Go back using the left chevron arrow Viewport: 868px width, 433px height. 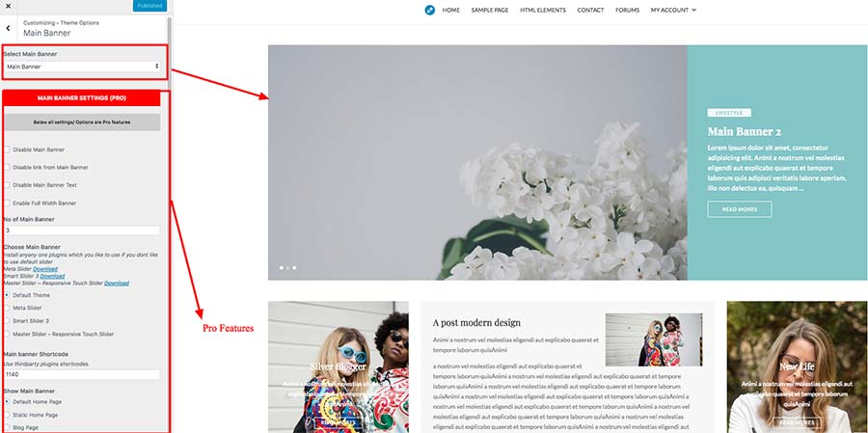click(x=8, y=28)
